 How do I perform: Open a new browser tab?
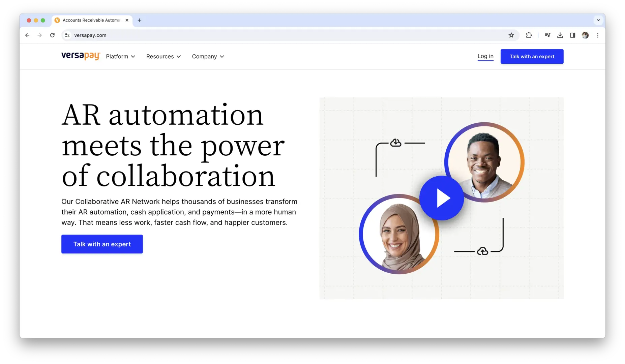[x=139, y=20]
